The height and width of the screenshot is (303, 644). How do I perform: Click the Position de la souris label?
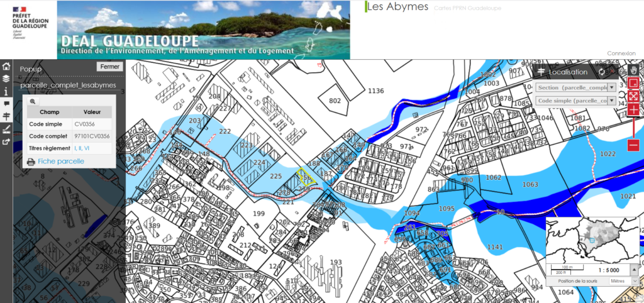[x=577, y=281]
